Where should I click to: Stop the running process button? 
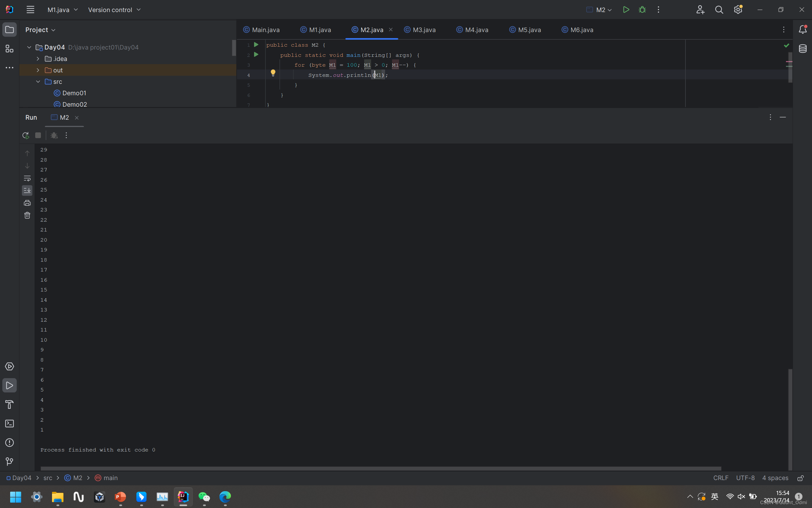(38, 135)
